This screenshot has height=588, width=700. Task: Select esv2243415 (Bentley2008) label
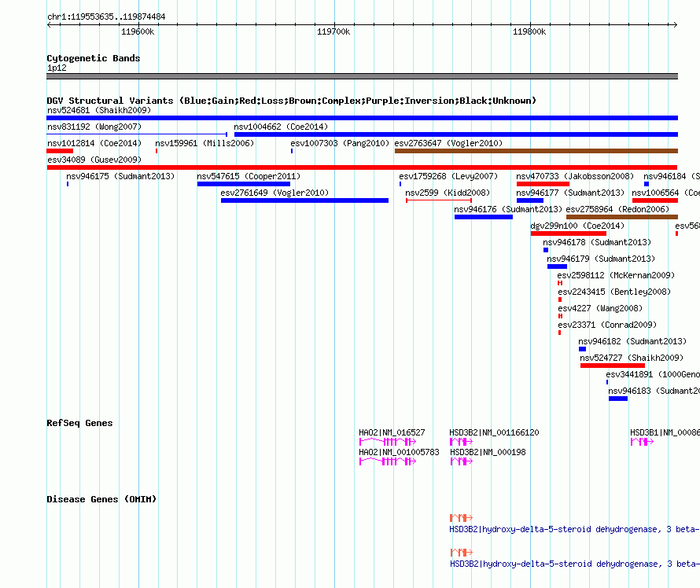[x=614, y=292]
